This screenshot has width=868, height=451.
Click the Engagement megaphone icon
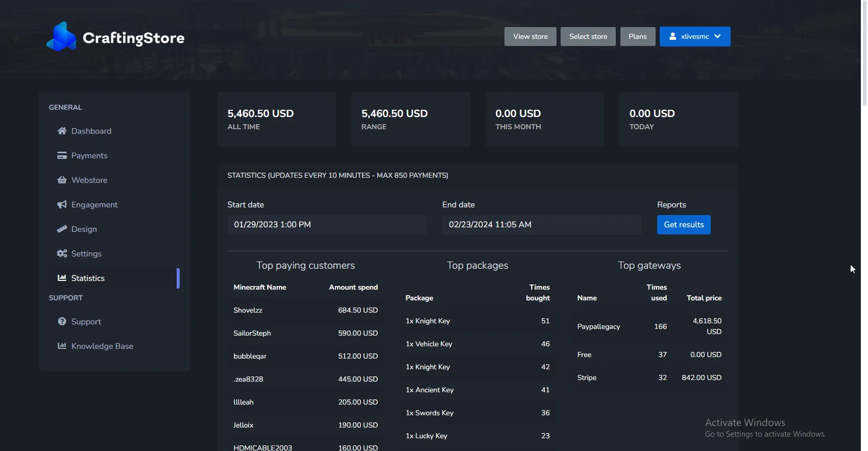(62, 204)
